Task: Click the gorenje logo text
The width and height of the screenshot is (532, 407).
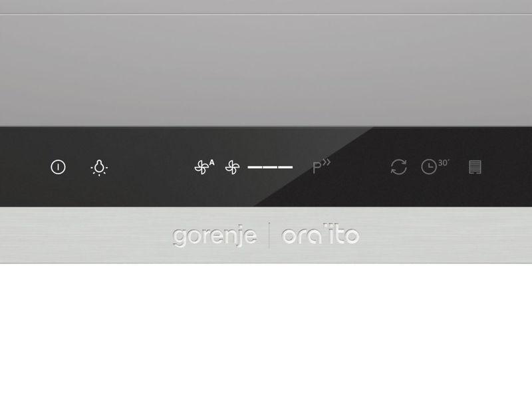Action: 214,236
